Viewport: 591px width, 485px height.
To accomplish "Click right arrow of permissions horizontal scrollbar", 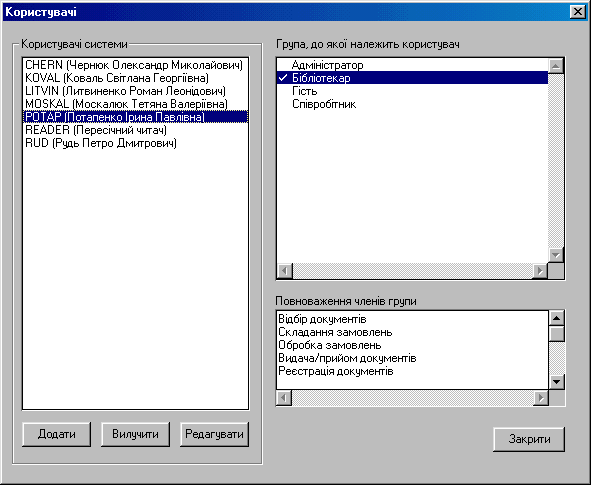I will pyautogui.click(x=541, y=398).
